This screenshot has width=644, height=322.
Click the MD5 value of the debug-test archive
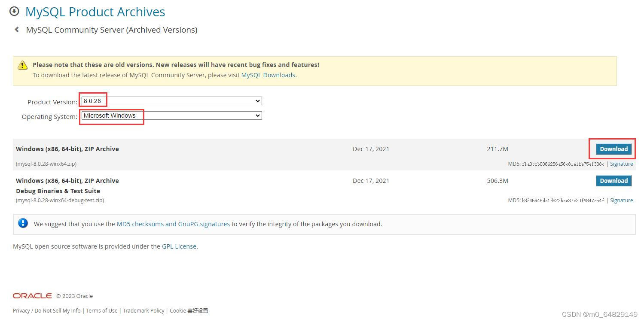tap(563, 200)
